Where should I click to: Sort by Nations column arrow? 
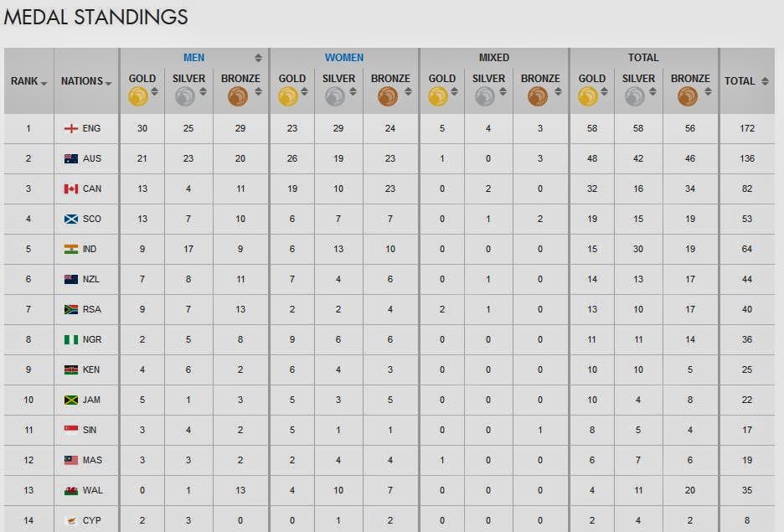(x=109, y=84)
